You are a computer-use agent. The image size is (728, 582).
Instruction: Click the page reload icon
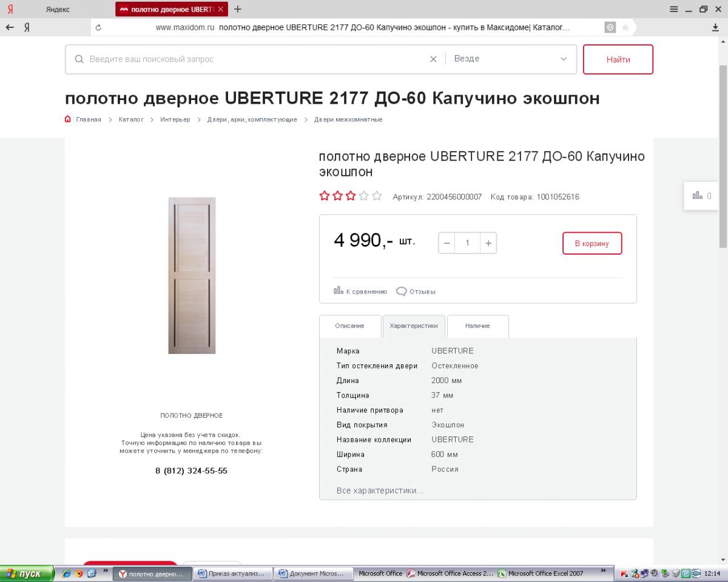[99, 27]
